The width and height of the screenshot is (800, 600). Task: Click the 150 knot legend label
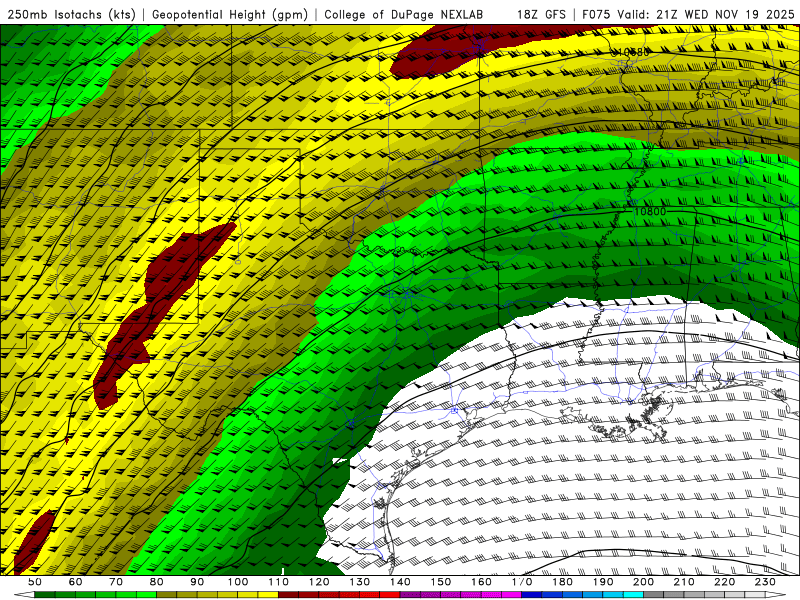441,582
